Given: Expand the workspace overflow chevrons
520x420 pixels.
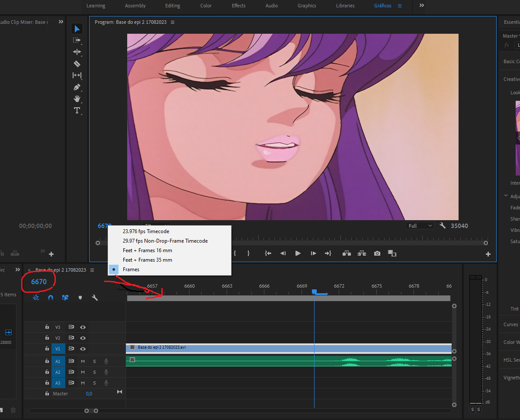Looking at the screenshot, I should click(x=421, y=6).
